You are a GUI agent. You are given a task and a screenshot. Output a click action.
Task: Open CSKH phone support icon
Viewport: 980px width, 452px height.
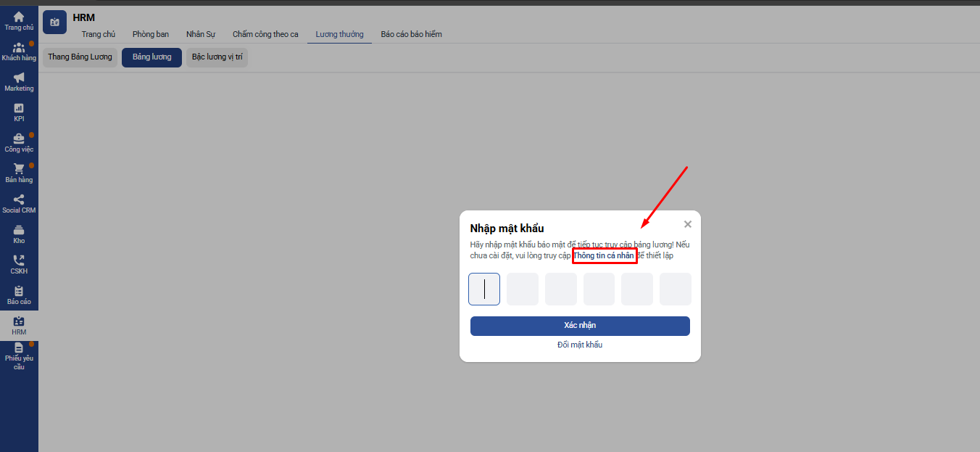pos(19,260)
